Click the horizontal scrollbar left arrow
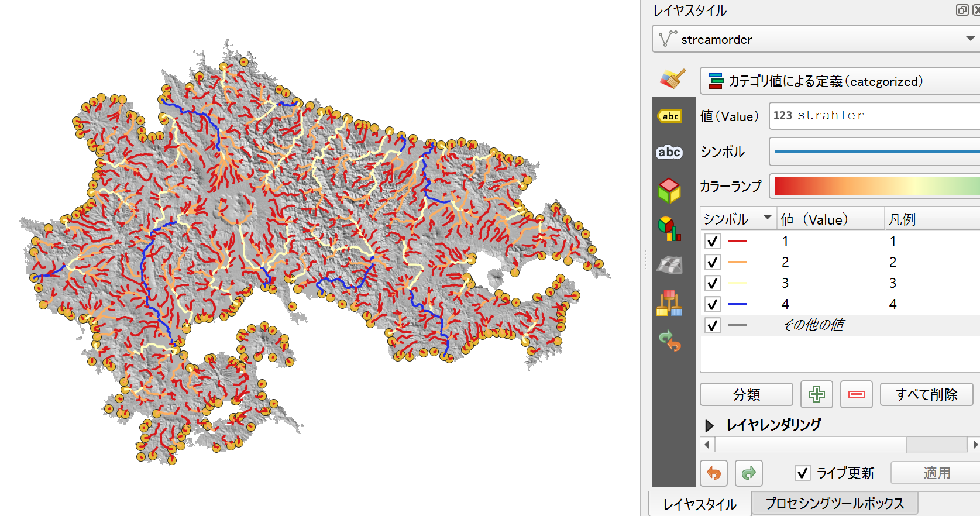 click(x=707, y=445)
